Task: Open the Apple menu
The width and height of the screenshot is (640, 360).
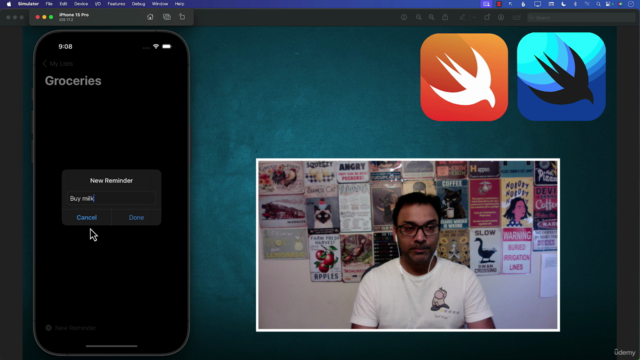Action: [x=9, y=4]
